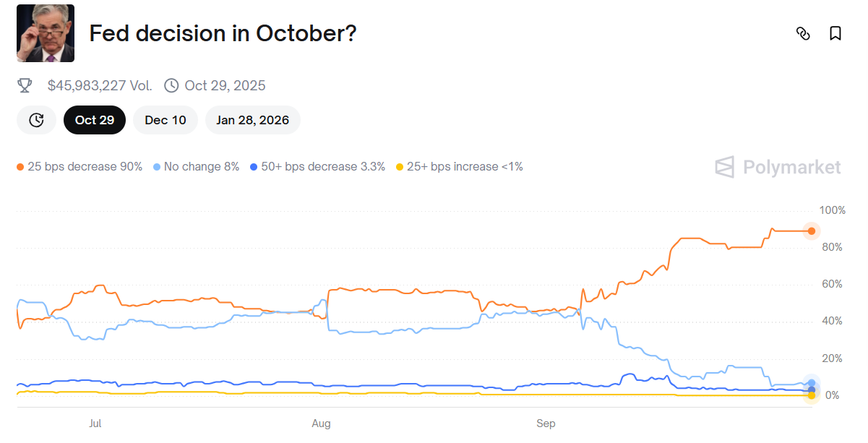Switch to the Dec 10 meeting tab
The height and width of the screenshot is (443, 868).
click(165, 120)
